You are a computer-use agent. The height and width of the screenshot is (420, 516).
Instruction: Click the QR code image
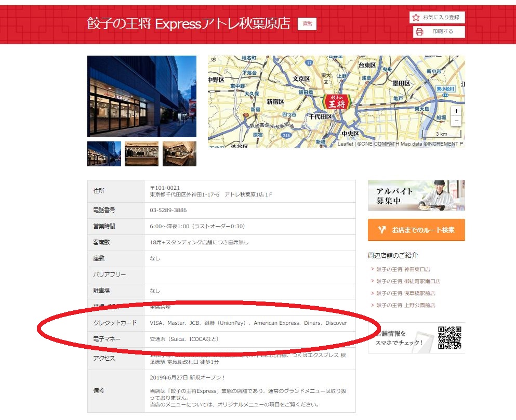coord(449,338)
